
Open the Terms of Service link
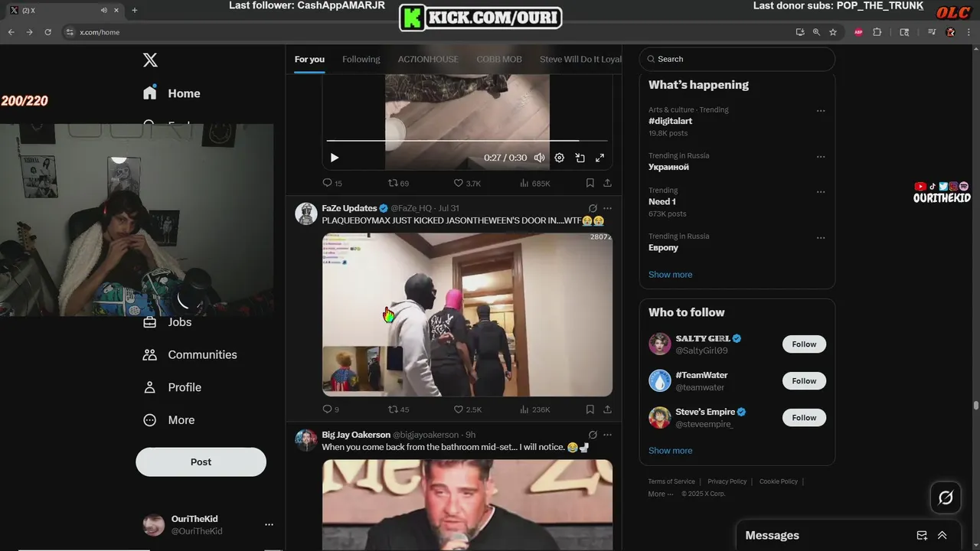coord(671,481)
